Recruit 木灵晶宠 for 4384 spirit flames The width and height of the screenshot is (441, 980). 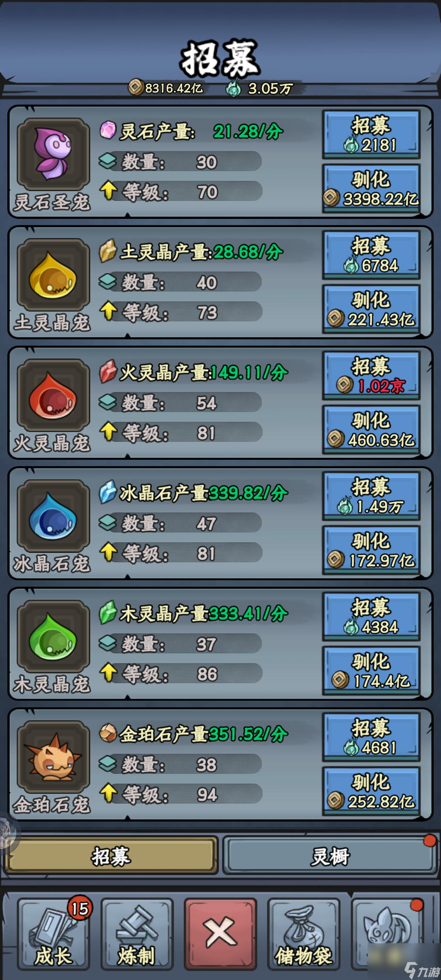click(371, 616)
